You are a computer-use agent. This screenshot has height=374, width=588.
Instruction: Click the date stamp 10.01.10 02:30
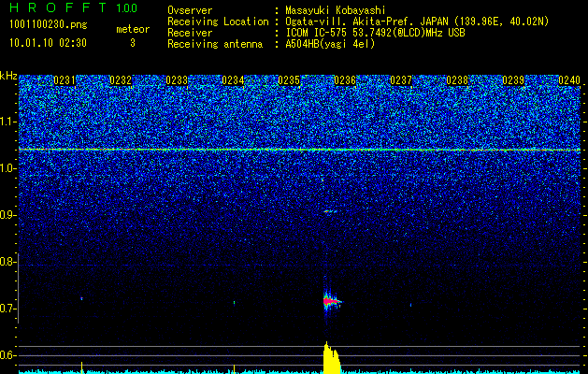pyautogui.click(x=49, y=43)
